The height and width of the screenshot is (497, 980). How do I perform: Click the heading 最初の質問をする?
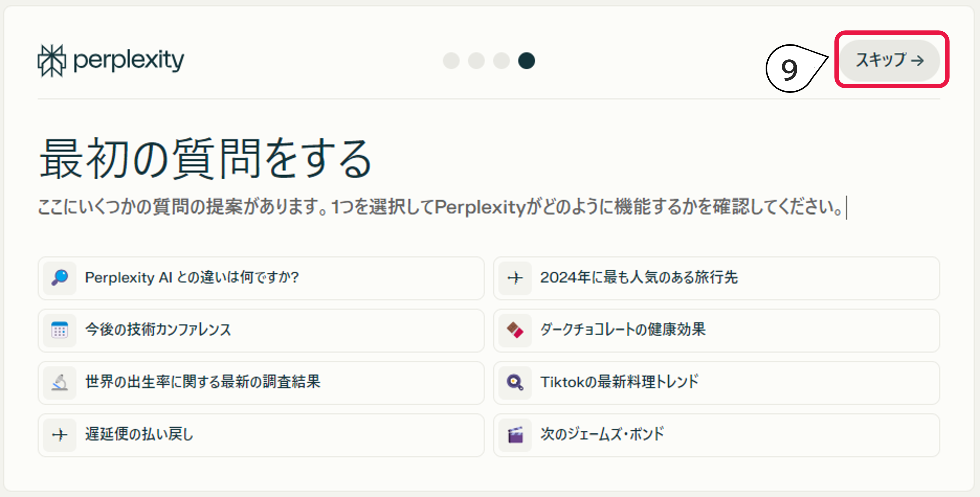(x=206, y=159)
